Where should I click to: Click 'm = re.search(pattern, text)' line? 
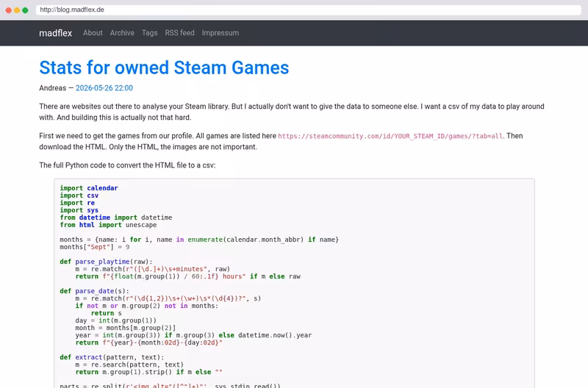pyautogui.click(x=129, y=364)
